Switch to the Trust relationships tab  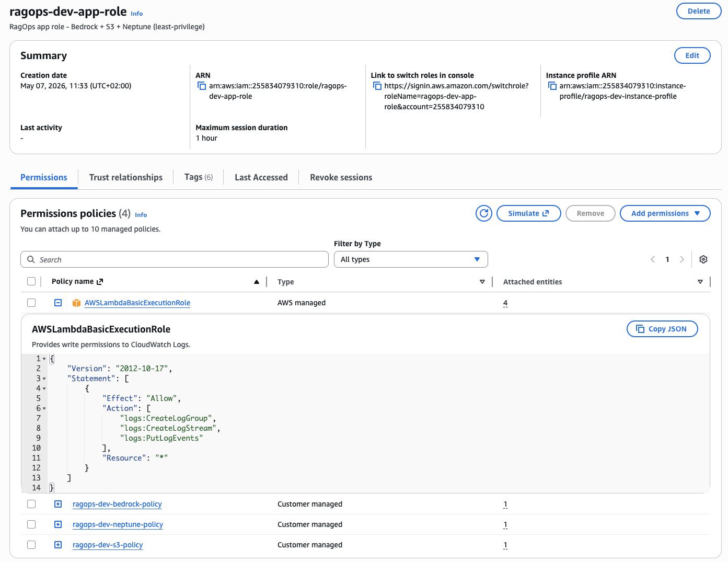click(x=126, y=177)
